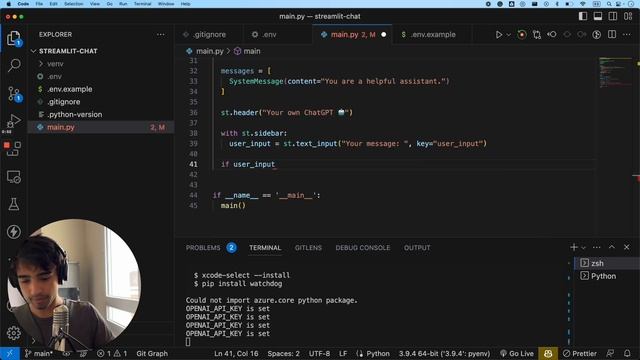Click main.py in the breadcrumb
640x360 pixels.
point(209,51)
